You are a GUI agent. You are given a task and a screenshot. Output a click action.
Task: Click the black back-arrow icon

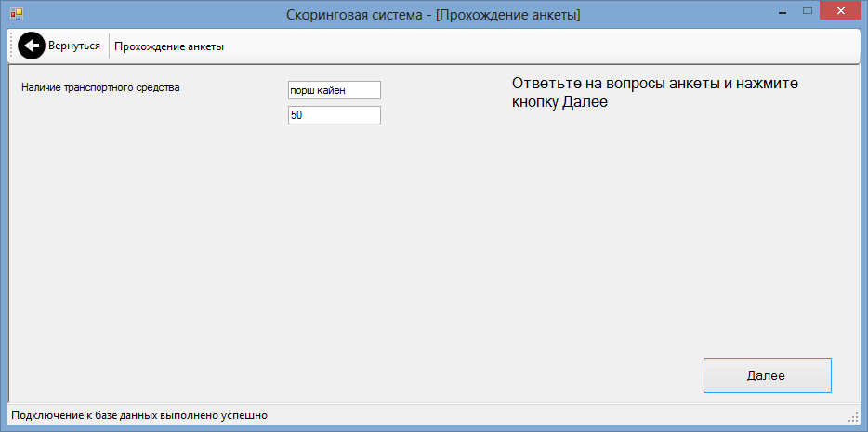[31, 46]
